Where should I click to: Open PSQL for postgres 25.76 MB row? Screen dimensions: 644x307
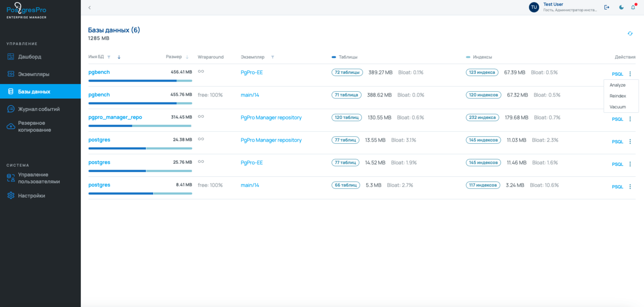coord(617,164)
